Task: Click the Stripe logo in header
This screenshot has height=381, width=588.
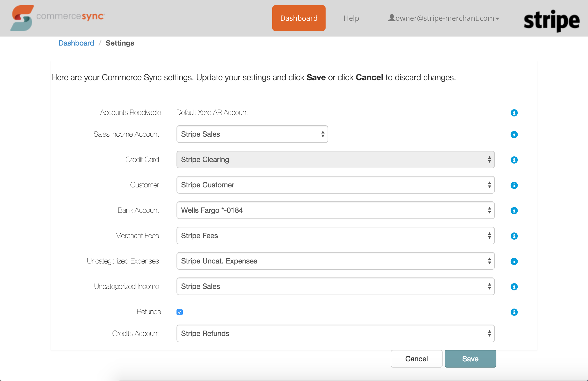Action: tap(552, 21)
